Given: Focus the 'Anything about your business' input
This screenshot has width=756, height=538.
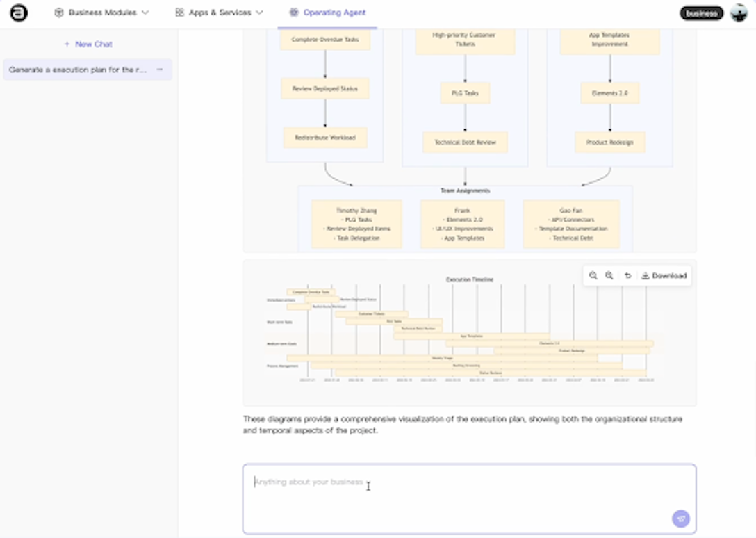Looking at the screenshot, I should click(x=469, y=499).
